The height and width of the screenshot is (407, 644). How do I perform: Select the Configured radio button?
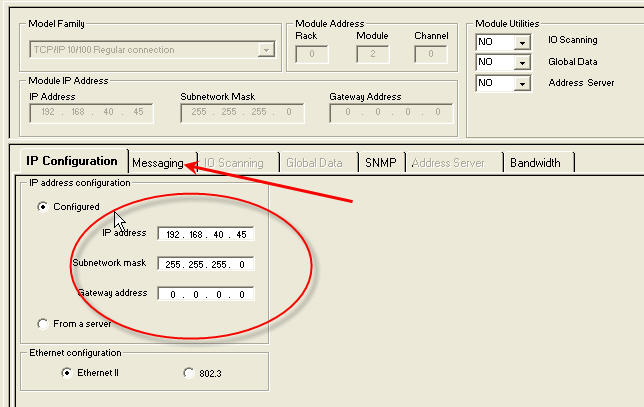(42, 207)
